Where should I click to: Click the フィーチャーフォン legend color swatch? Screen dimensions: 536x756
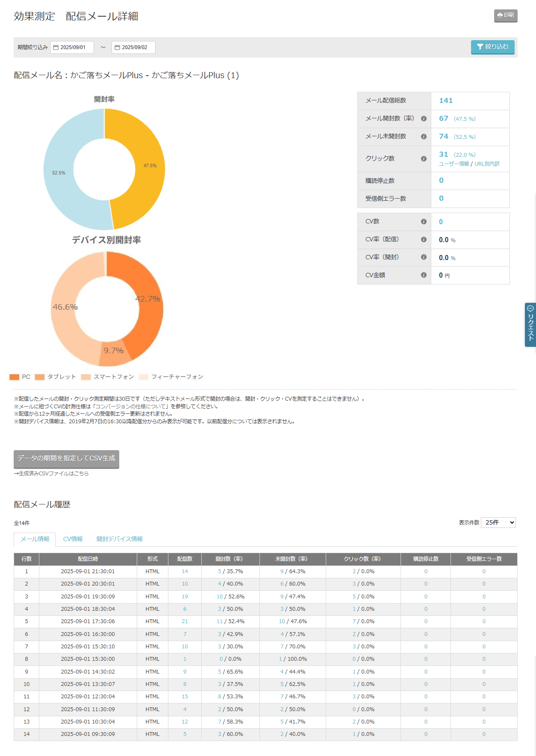point(144,377)
